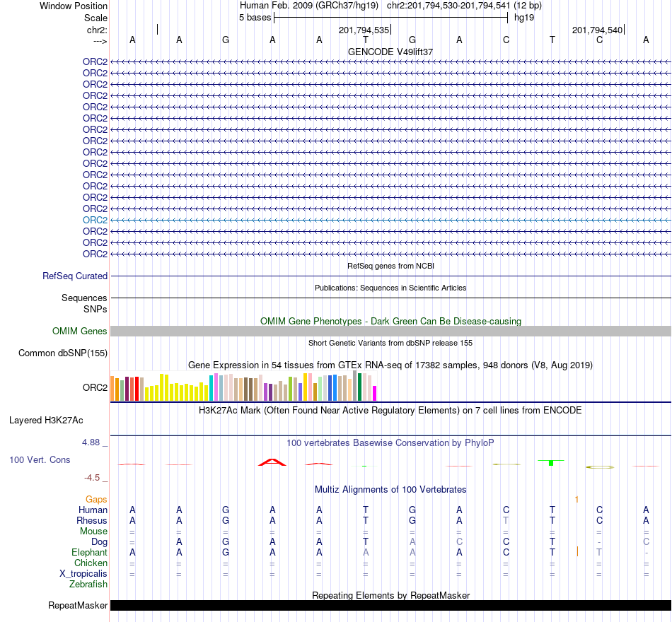Screen dimensions: 672x622
Task: Open the RefSeq Curated track label
Action: tap(75, 276)
